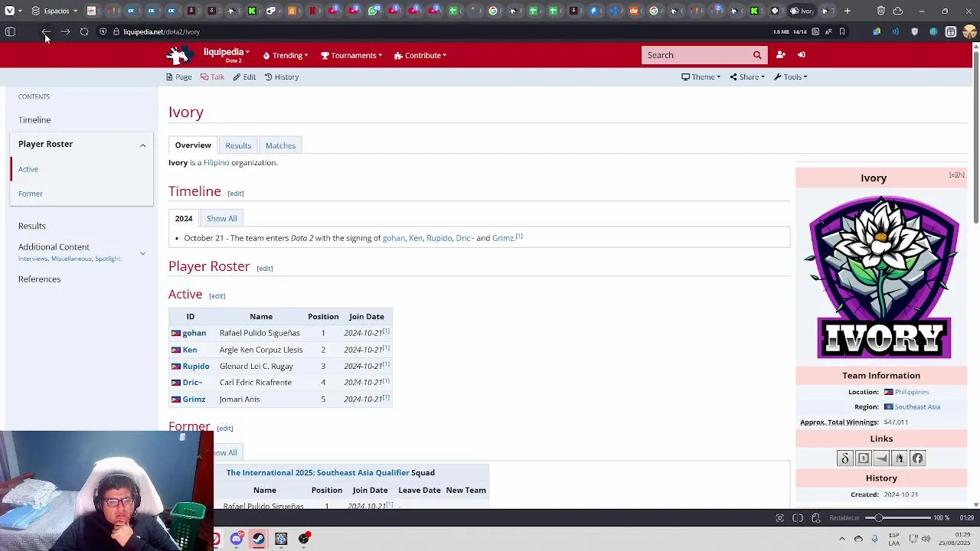
Task: Open the Tools dropdown
Action: (x=791, y=77)
